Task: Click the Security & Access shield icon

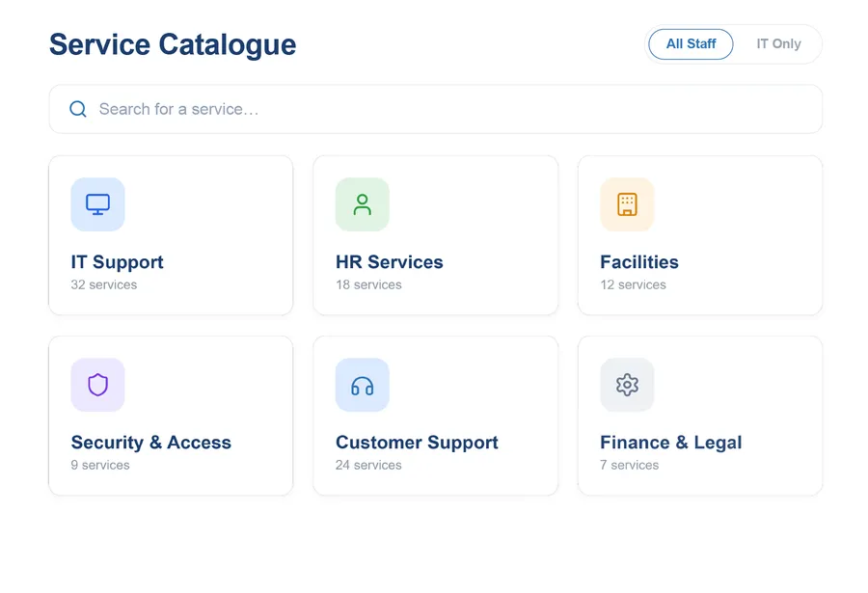Action: coord(97,385)
